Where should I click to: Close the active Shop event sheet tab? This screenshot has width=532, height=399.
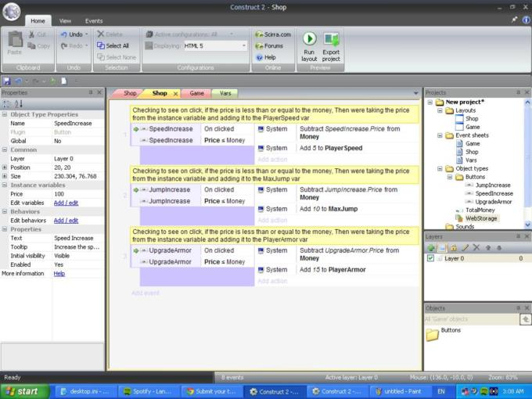point(175,94)
